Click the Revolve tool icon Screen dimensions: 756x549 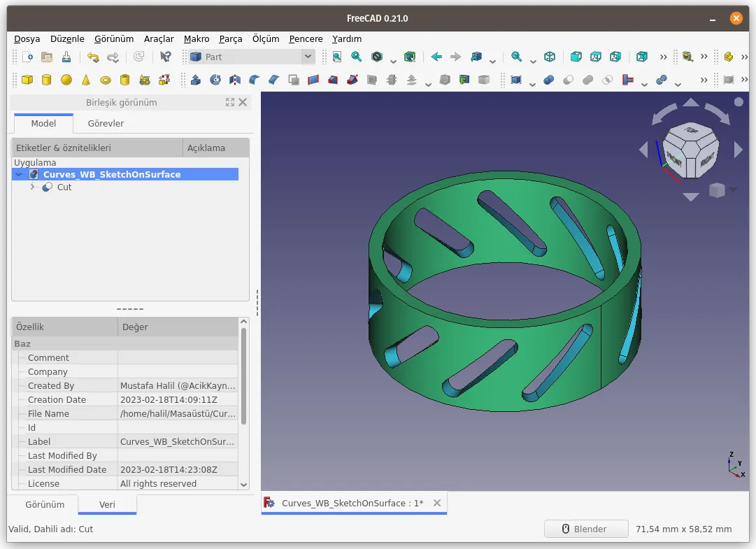[215, 80]
